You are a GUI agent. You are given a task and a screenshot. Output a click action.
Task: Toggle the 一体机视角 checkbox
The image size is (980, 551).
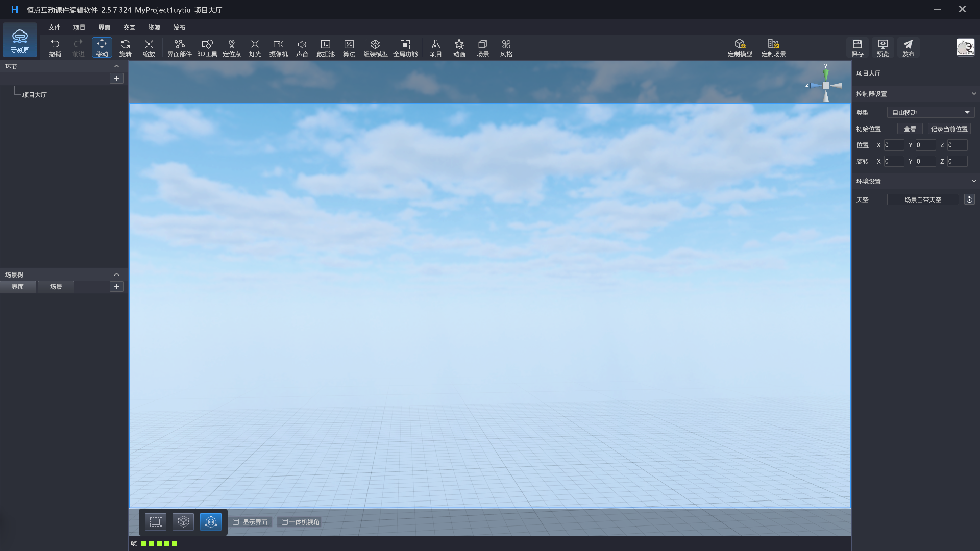pos(285,522)
